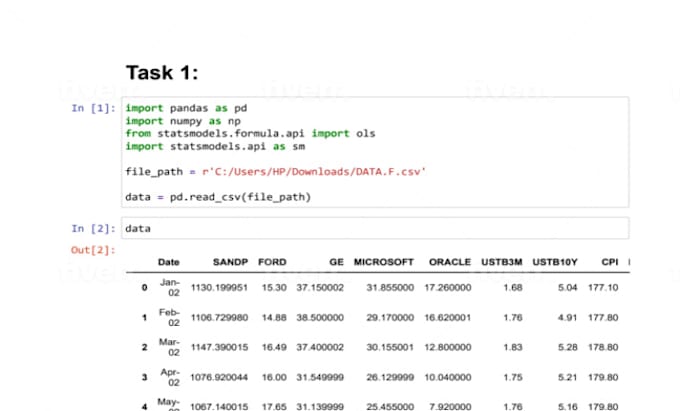
Task: Click the line 'import pandas as pd'
Action: [186, 108]
